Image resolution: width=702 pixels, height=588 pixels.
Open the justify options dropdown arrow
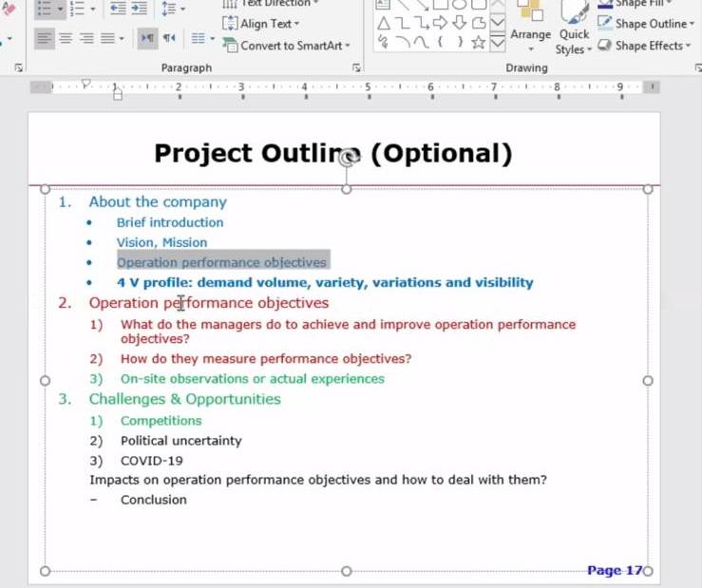click(x=122, y=39)
